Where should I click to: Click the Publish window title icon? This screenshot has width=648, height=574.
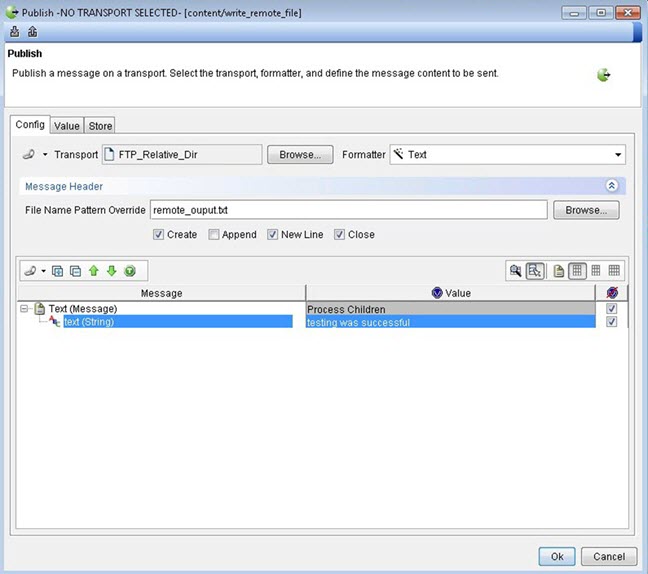pyautogui.click(x=12, y=13)
